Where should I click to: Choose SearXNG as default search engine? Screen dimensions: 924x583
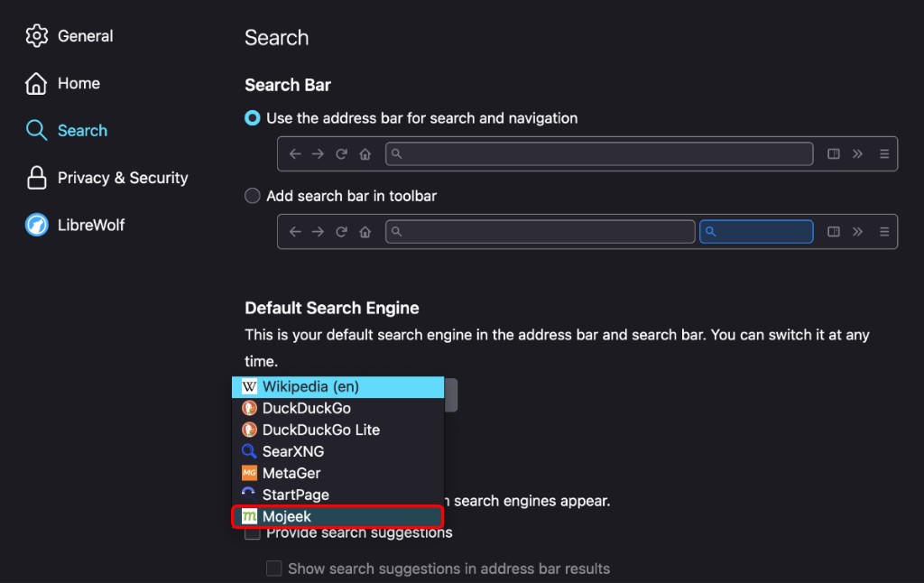coord(337,451)
